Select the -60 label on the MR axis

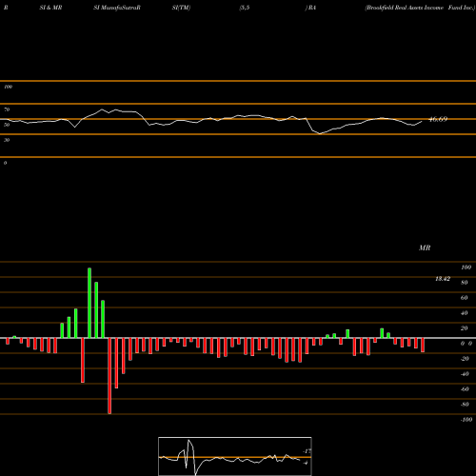click(465, 389)
